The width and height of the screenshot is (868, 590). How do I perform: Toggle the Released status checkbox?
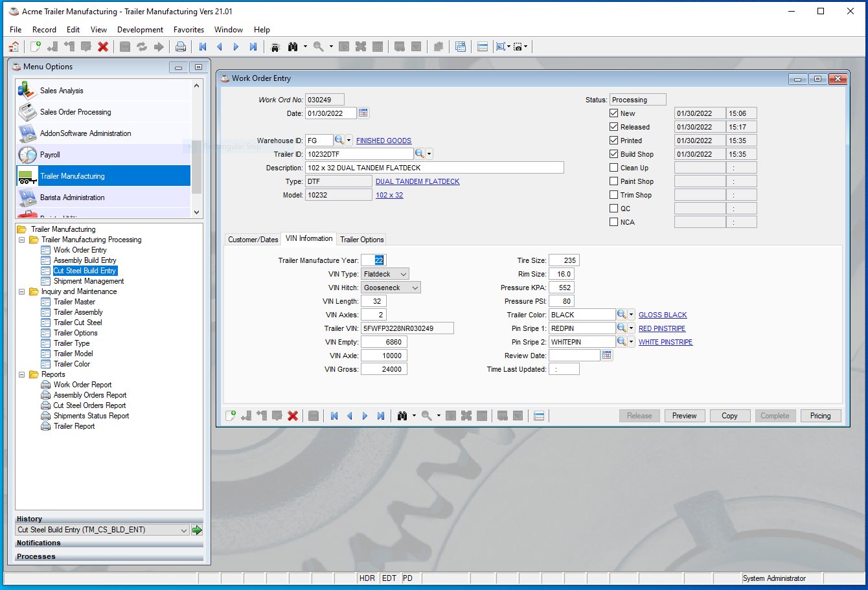(613, 127)
